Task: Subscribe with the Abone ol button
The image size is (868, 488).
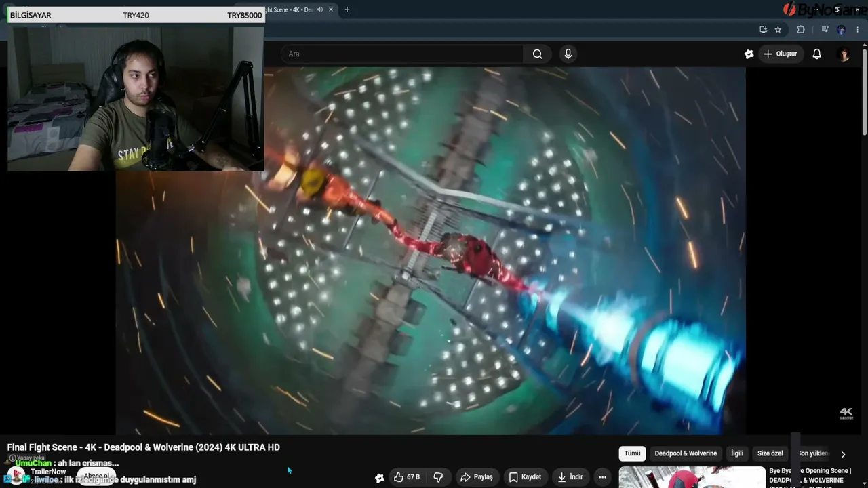Action: point(96,476)
